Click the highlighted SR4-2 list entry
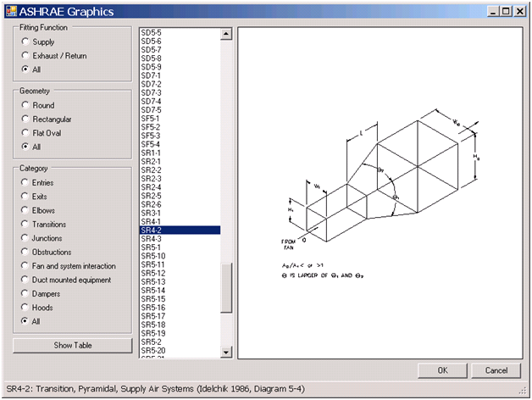The height and width of the screenshot is (400, 532). coord(180,231)
